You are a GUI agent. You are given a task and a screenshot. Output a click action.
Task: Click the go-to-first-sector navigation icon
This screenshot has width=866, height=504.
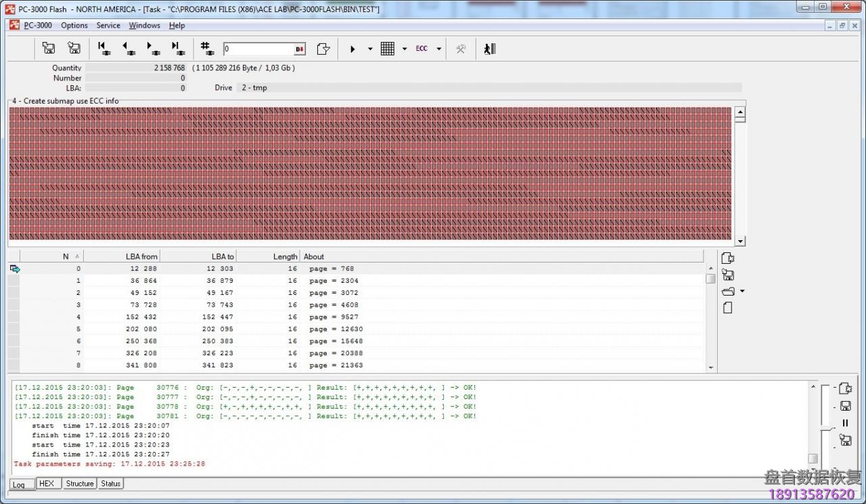103,49
